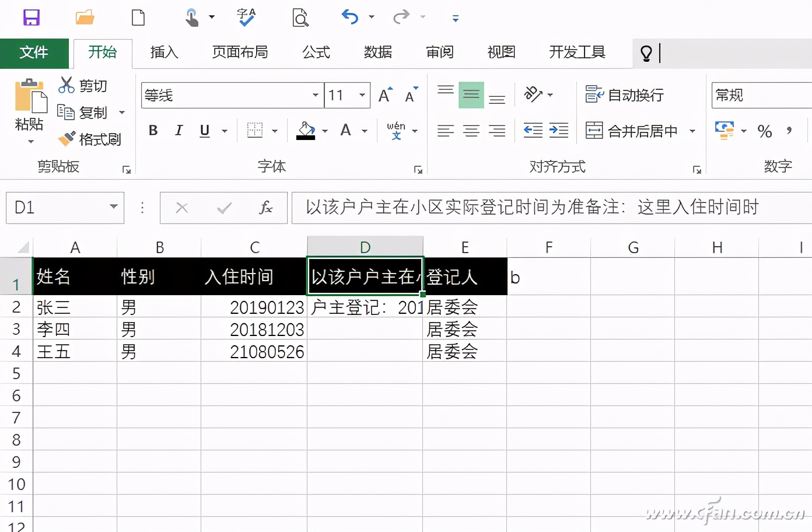Switch to the 插入 tab

[x=164, y=52]
